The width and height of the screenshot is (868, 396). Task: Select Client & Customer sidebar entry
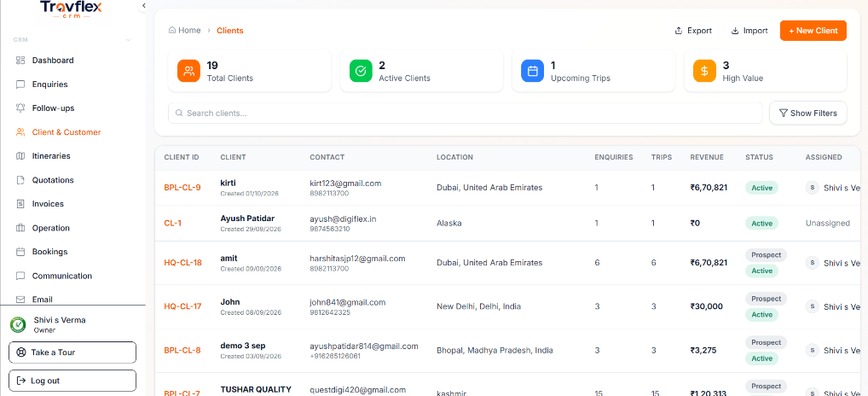click(x=67, y=132)
